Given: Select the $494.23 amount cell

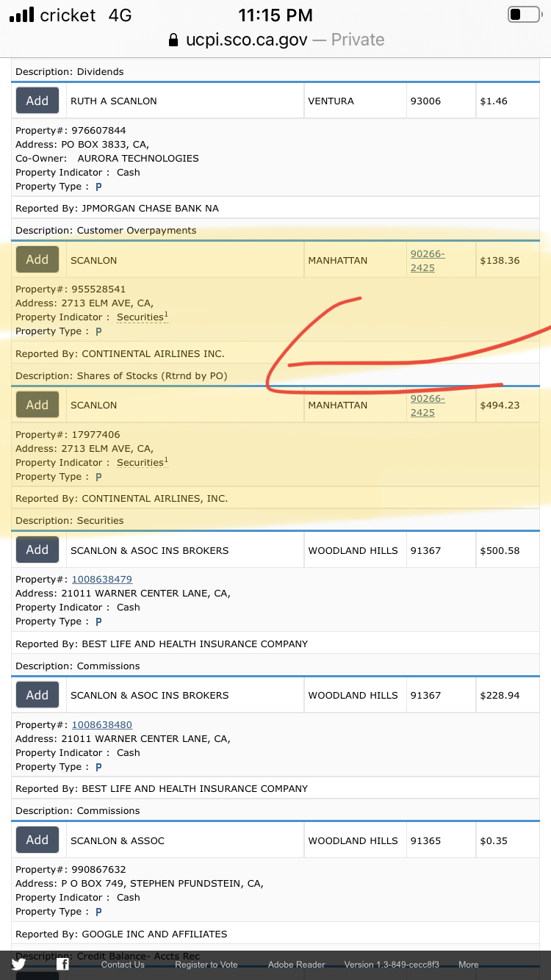Looking at the screenshot, I should 508,406.
